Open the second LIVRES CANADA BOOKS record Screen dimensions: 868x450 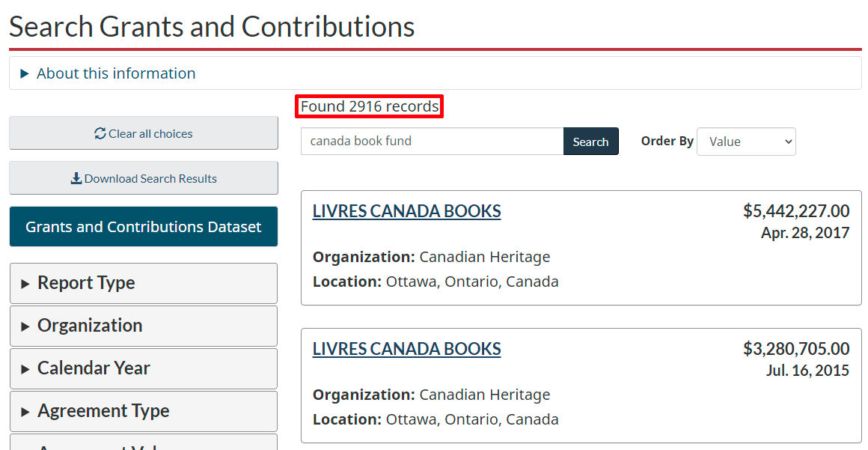tap(406, 349)
